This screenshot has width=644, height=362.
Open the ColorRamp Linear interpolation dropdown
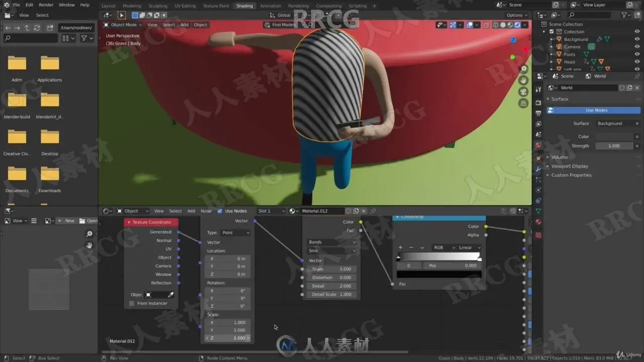click(469, 247)
